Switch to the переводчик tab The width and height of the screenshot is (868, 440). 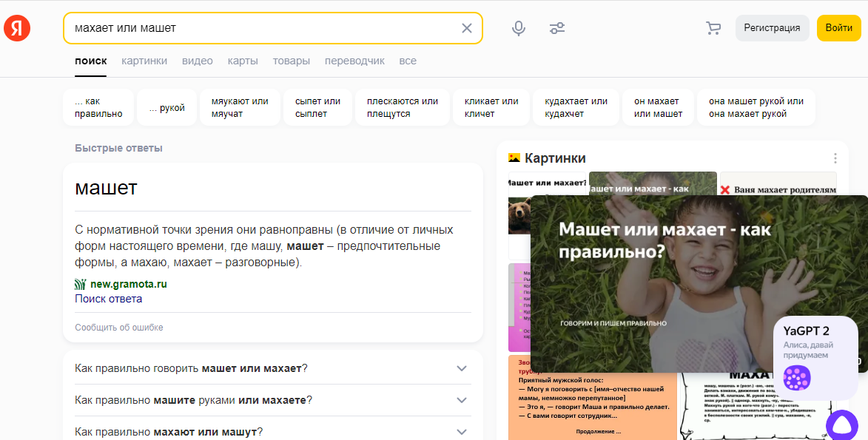tap(355, 61)
